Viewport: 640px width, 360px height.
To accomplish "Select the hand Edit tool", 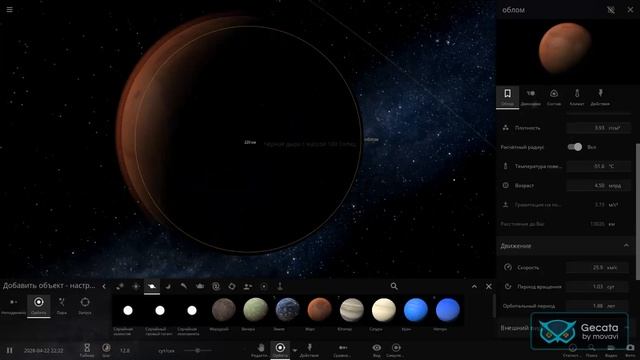I will click(x=260, y=350).
